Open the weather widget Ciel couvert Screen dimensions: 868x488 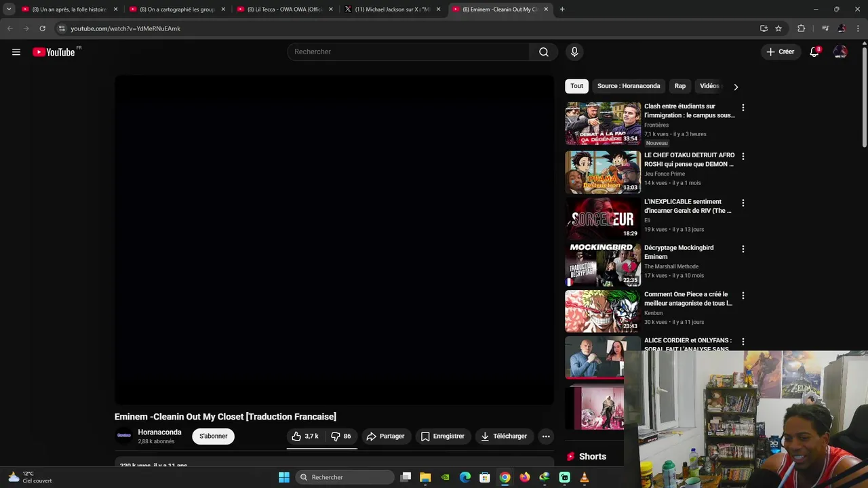click(x=30, y=477)
